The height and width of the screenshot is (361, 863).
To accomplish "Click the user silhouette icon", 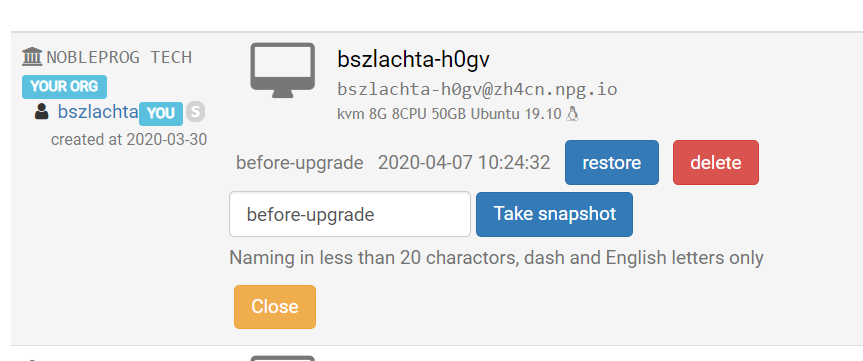I will point(41,112).
